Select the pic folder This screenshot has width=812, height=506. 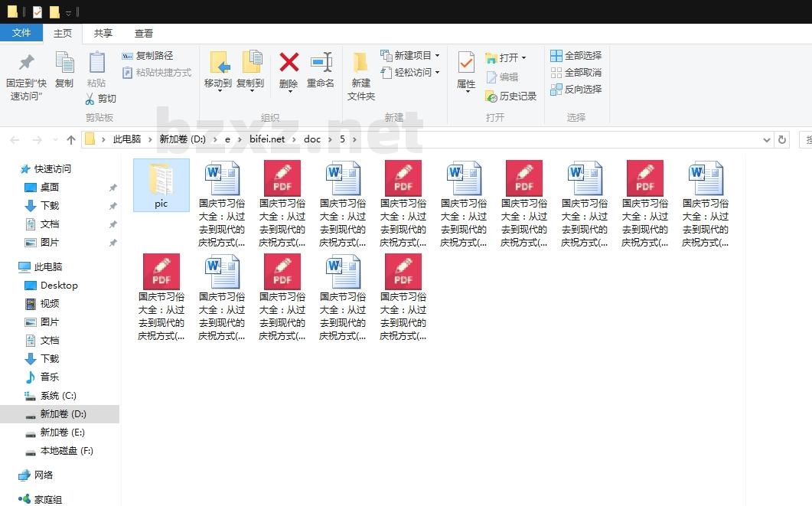(x=161, y=184)
